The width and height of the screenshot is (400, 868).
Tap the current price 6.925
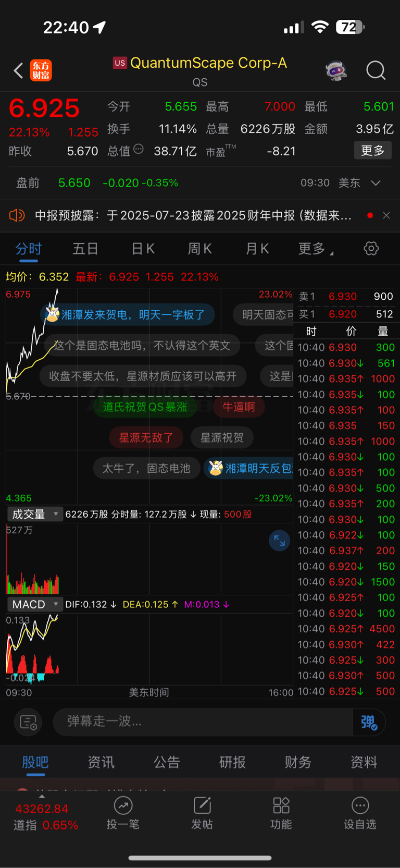coord(44,108)
